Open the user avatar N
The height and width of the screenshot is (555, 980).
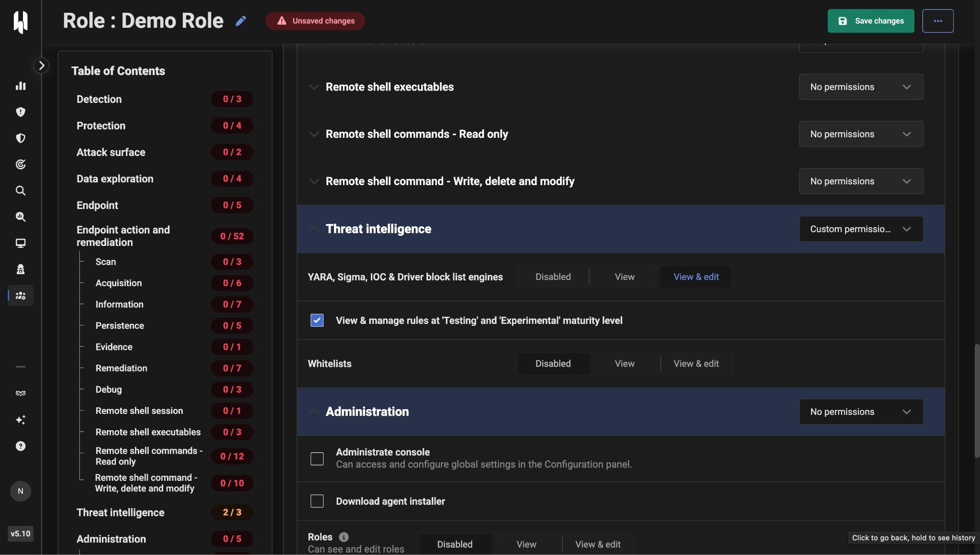pyautogui.click(x=21, y=491)
